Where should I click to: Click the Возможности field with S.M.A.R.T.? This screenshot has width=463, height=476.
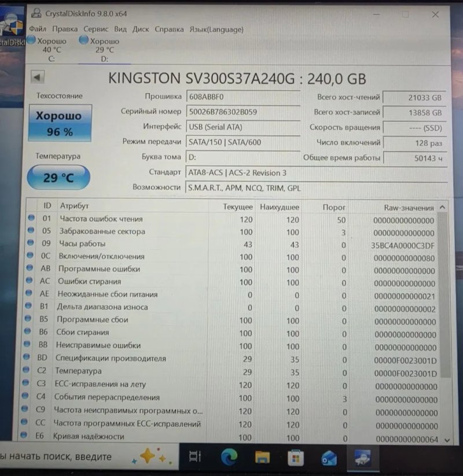pyautogui.click(x=316, y=188)
